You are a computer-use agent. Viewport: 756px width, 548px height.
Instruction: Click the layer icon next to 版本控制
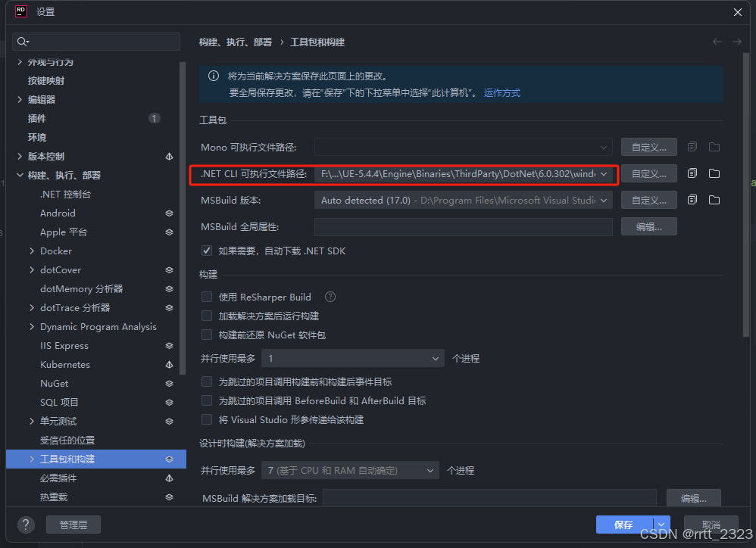click(169, 157)
